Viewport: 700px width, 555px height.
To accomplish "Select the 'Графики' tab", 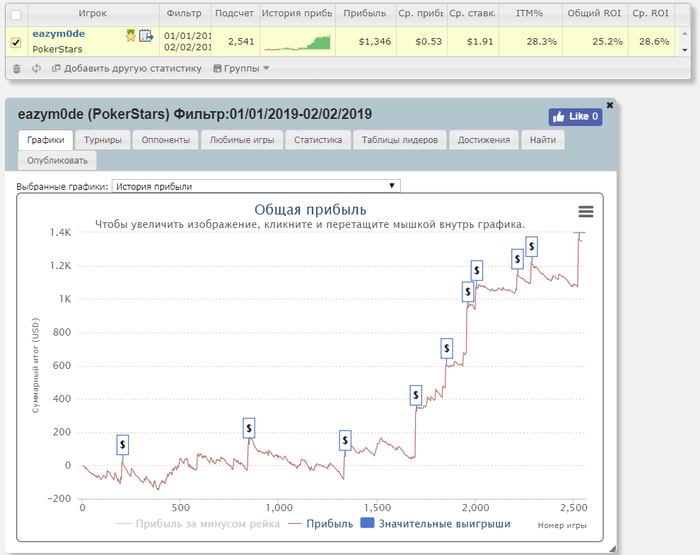I will pyautogui.click(x=46, y=140).
